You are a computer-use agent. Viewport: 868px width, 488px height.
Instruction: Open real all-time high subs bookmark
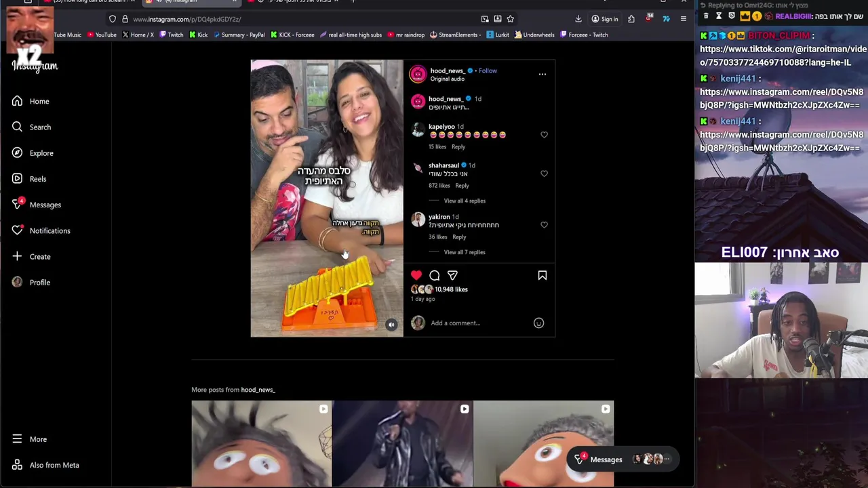point(351,35)
